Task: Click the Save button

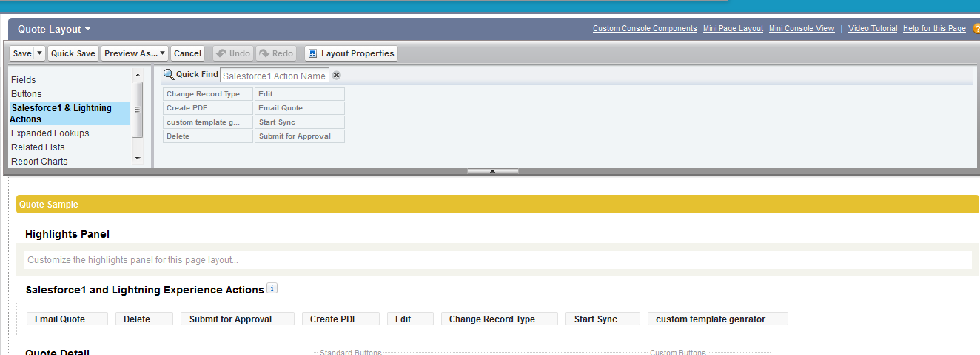Action: (x=22, y=53)
